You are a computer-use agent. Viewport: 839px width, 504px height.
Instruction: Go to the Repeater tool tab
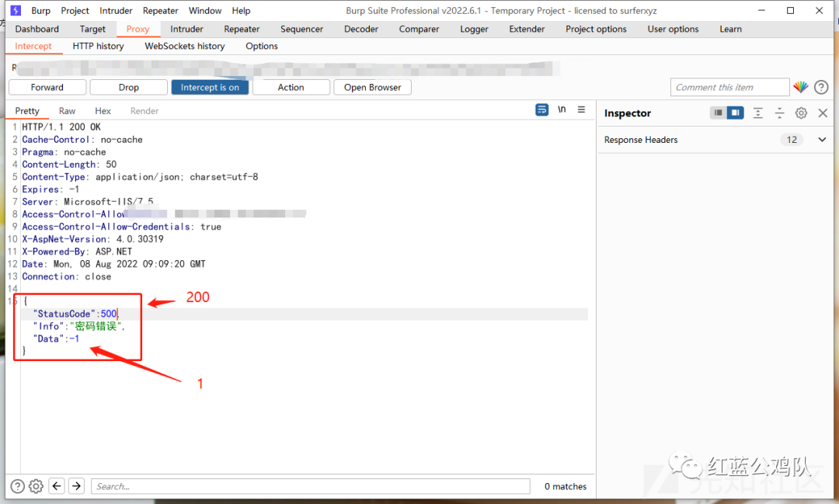pyautogui.click(x=242, y=29)
